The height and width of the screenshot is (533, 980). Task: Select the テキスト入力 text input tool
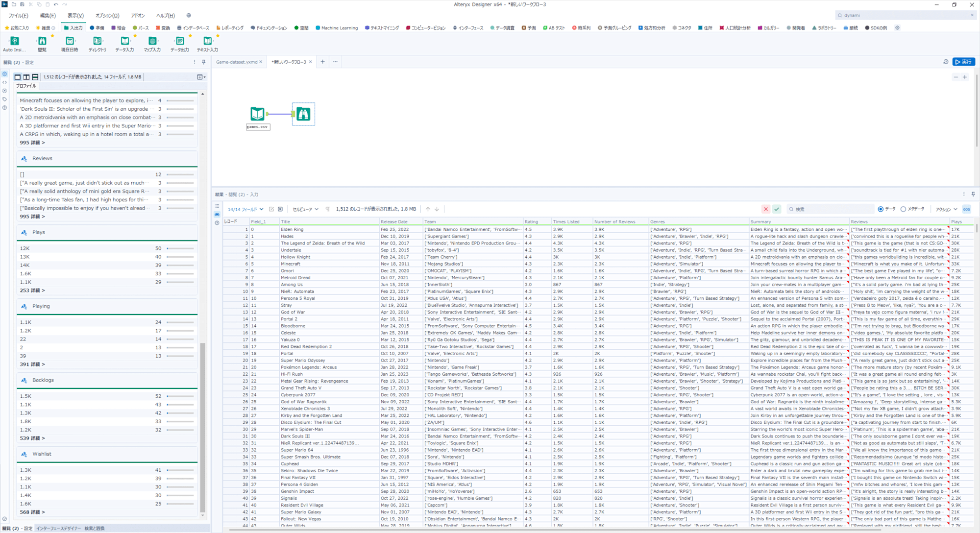click(207, 41)
